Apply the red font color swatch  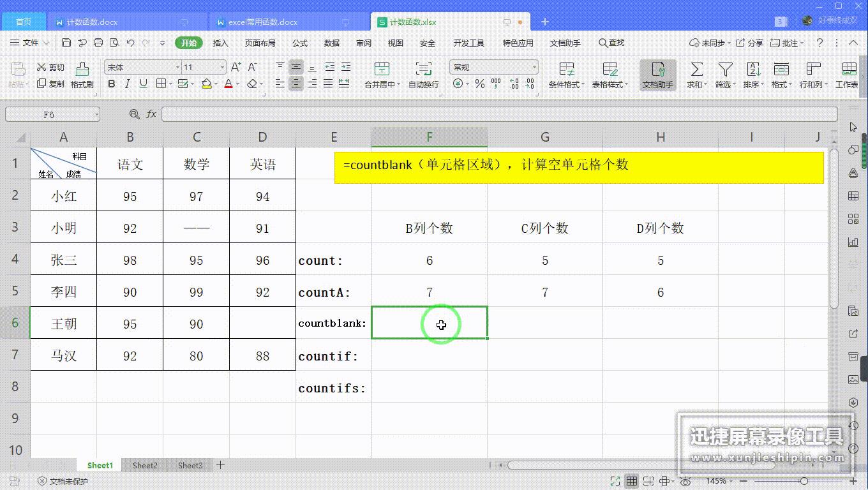(x=228, y=84)
